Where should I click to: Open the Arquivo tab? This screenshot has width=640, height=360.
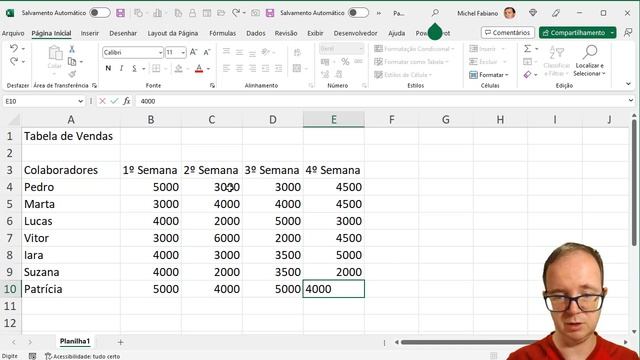(x=13, y=33)
